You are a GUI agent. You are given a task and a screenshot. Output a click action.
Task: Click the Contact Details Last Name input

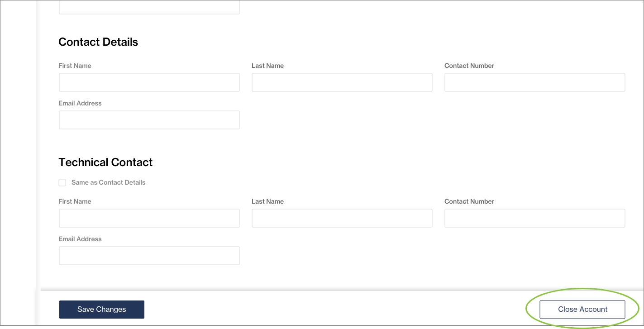coord(342,83)
